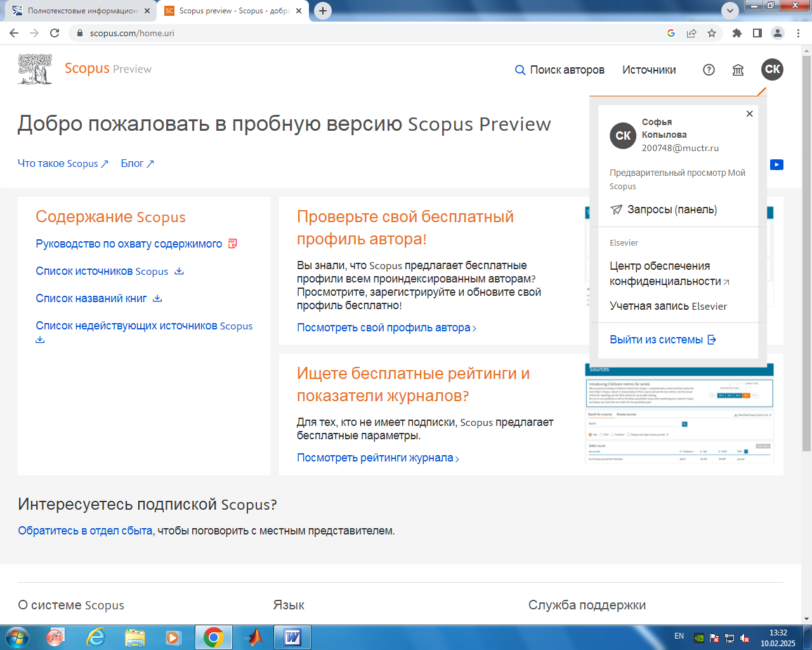The height and width of the screenshot is (650, 812).
Task: Open Поиск авторов search
Action: [x=560, y=70]
